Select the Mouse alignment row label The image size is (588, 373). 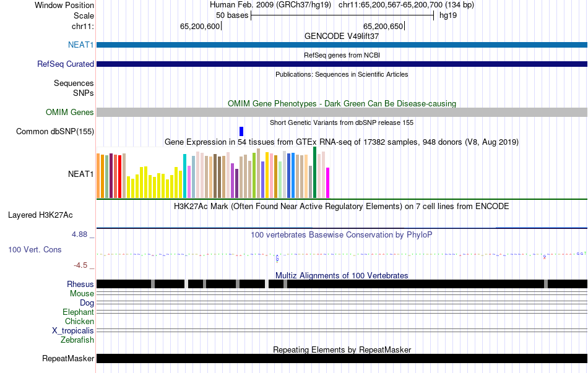[82, 294]
